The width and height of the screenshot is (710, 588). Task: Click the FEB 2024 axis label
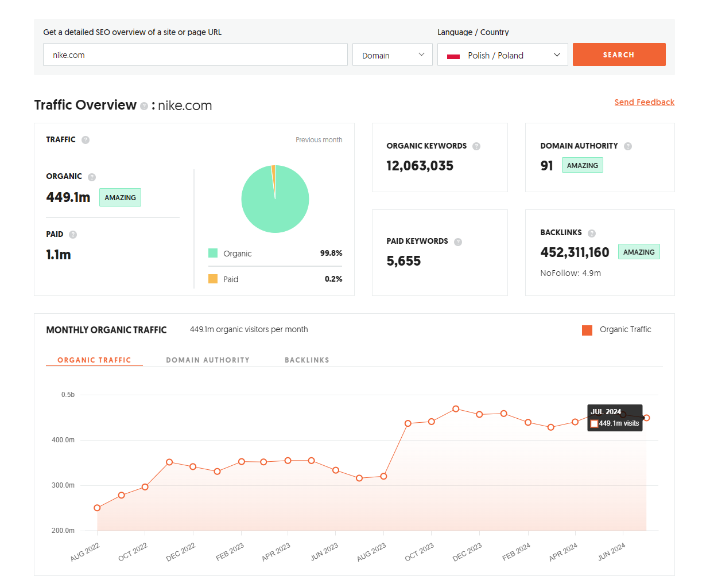pos(516,552)
